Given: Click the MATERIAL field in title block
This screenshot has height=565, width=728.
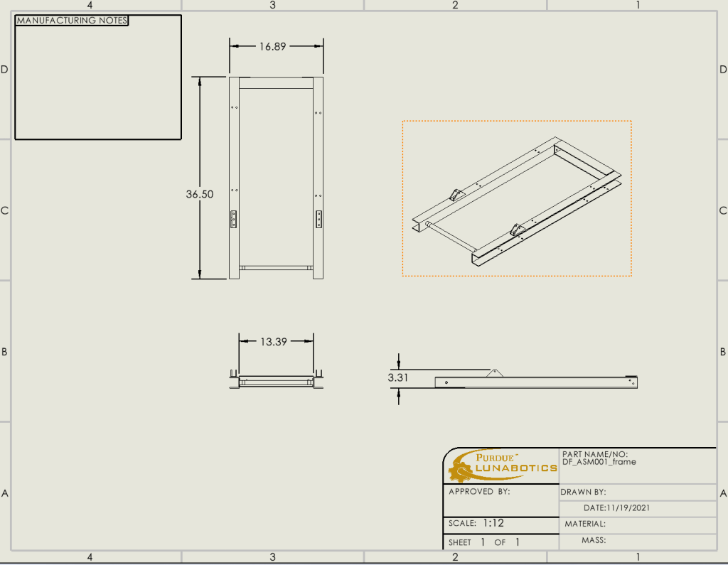Looking at the screenshot, I should coord(585,524).
